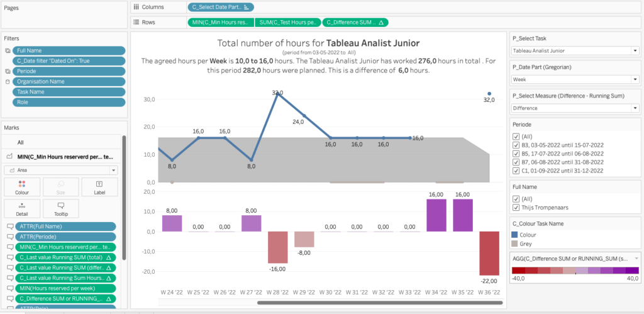The width and height of the screenshot is (644, 314).
Task: Open the P_Select Task dropdown
Action: [635, 50]
